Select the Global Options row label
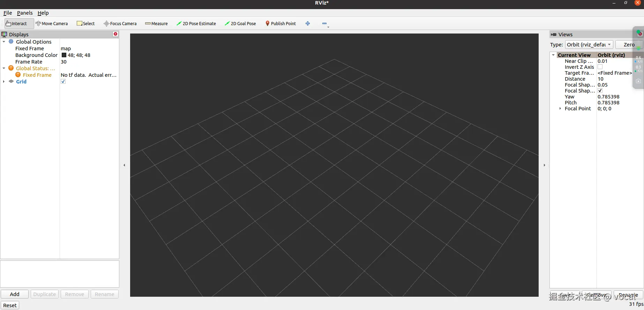Viewport: 644px width, 310px height. (34, 42)
